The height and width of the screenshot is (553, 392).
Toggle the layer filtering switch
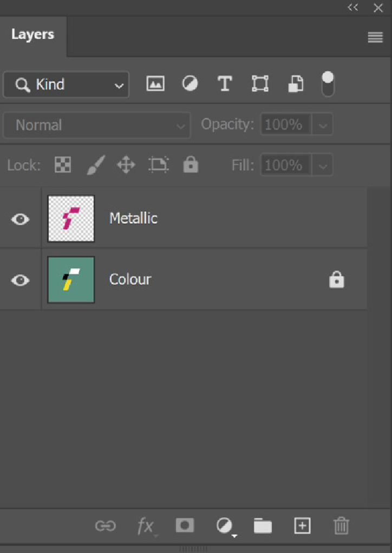[x=328, y=84]
